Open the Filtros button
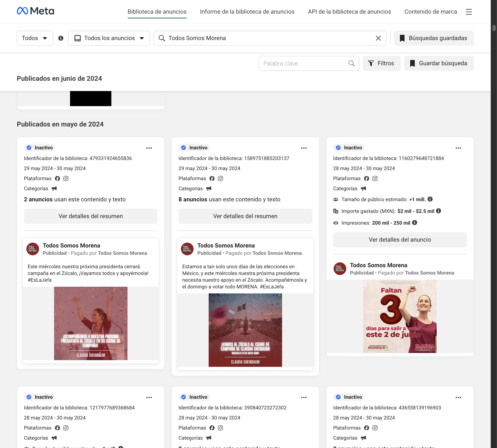The height and width of the screenshot is (448, 497). click(381, 64)
